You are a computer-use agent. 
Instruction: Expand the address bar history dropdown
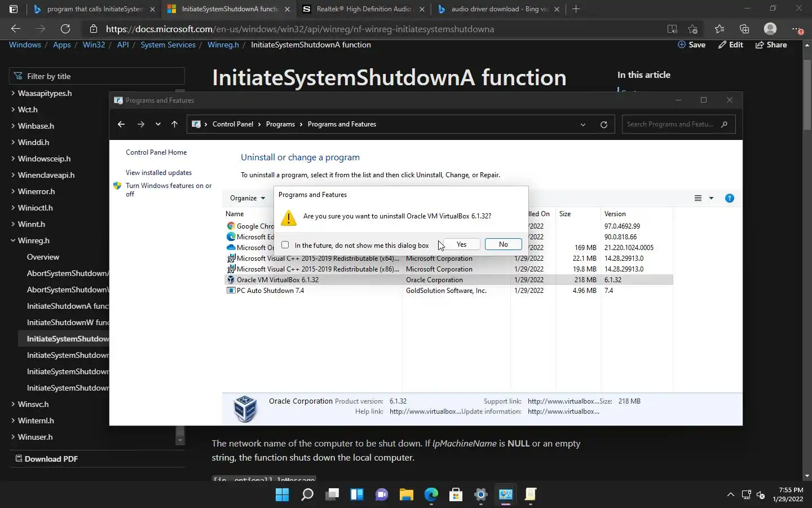click(583, 124)
